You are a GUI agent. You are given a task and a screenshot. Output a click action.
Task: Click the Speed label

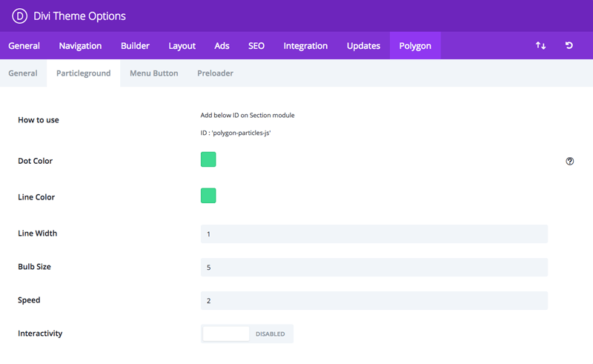click(x=29, y=300)
